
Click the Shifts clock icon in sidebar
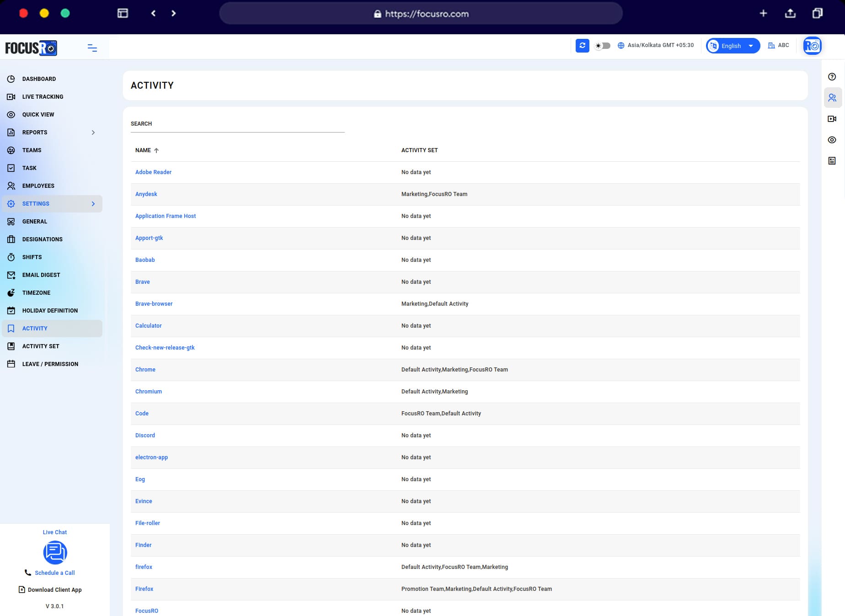11,257
